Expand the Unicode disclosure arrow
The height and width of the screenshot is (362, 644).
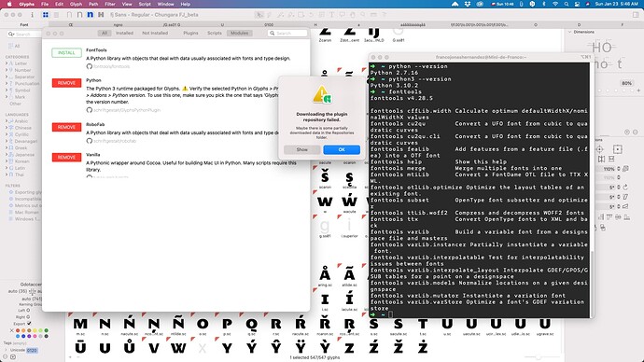[x=6, y=350]
